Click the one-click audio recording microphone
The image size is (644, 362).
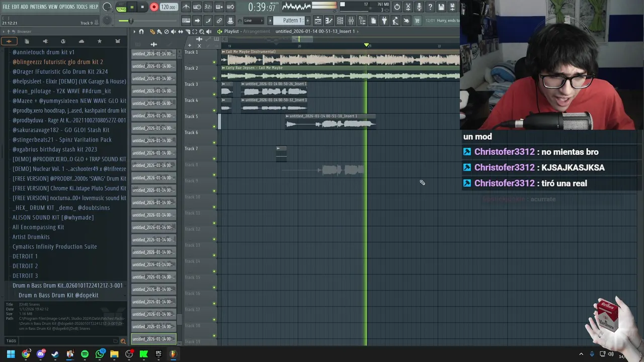[419, 7]
